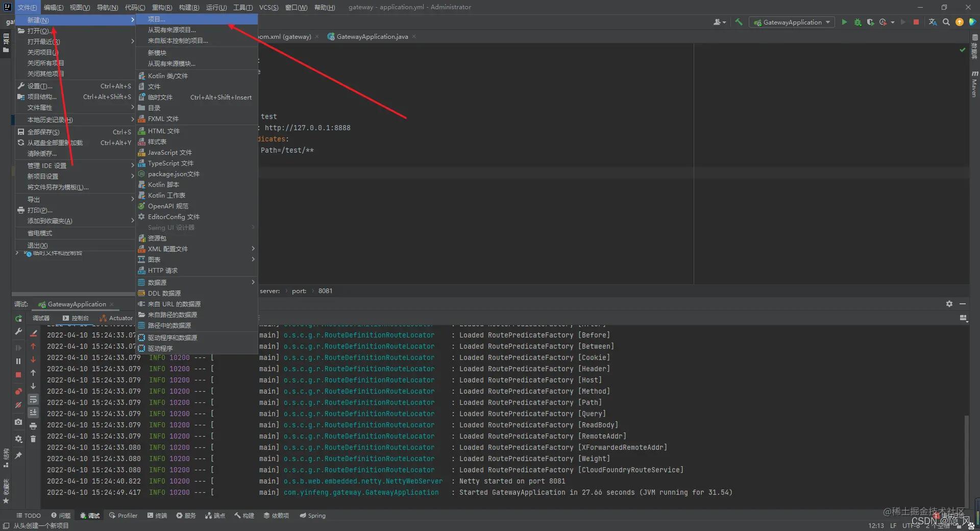This screenshot has height=531, width=980.
Task: Stop the running application with red square
Action: click(916, 22)
